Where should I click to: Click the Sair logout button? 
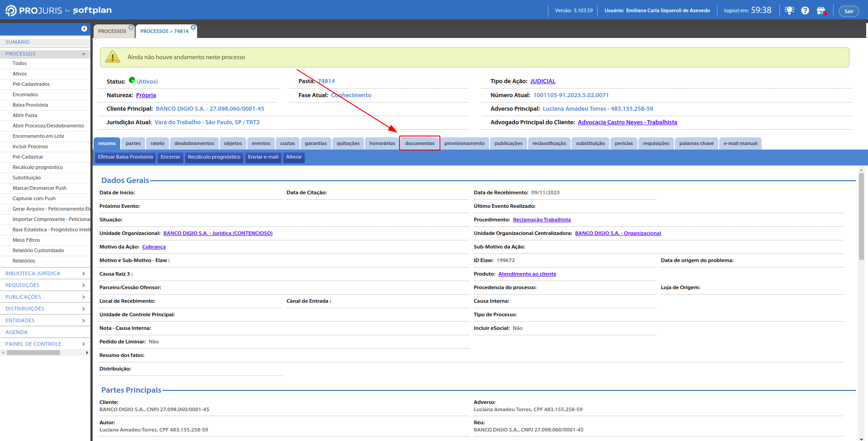coord(849,11)
